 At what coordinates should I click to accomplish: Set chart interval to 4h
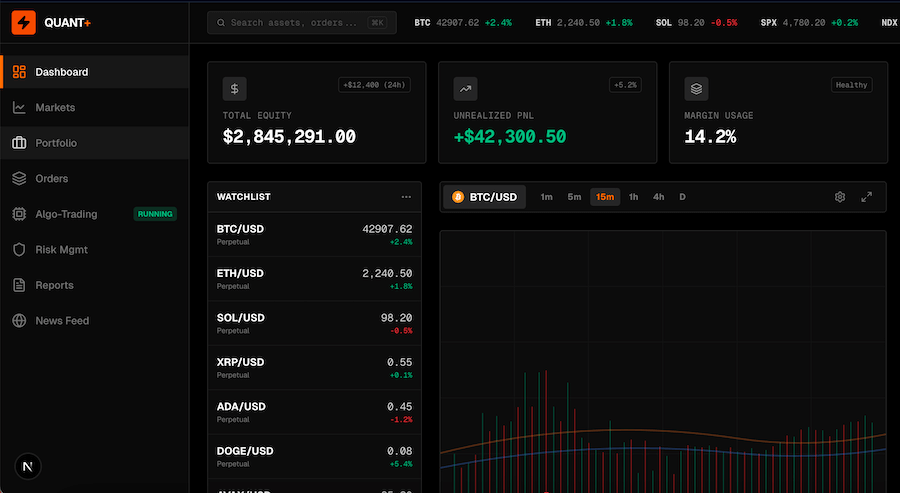pos(659,197)
